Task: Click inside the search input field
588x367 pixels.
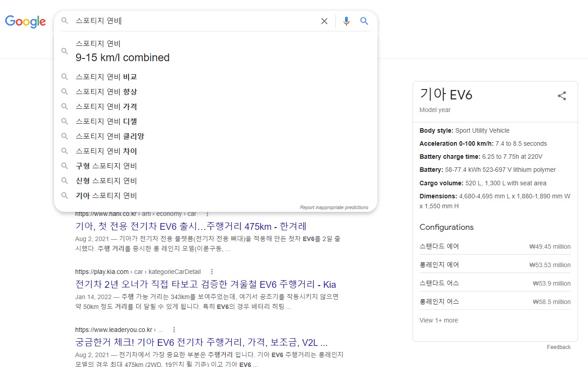Action: click(x=180, y=21)
